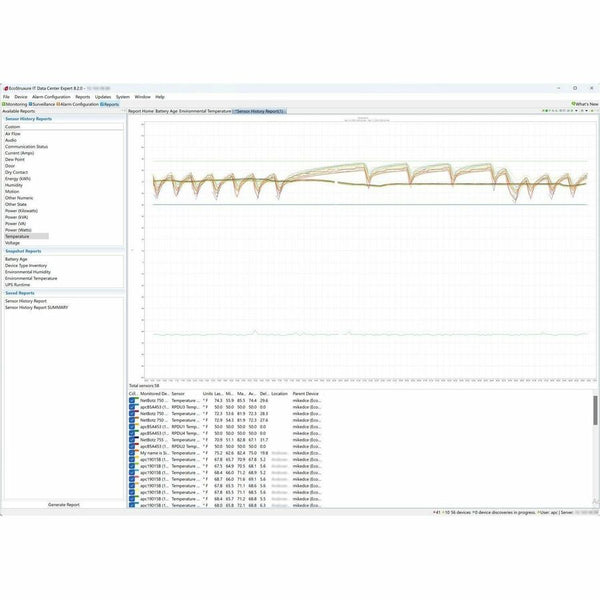Uncheck the RPDU1 Temp sensor checkbox
The width and height of the screenshot is (600, 600).
pyautogui.click(x=132, y=427)
